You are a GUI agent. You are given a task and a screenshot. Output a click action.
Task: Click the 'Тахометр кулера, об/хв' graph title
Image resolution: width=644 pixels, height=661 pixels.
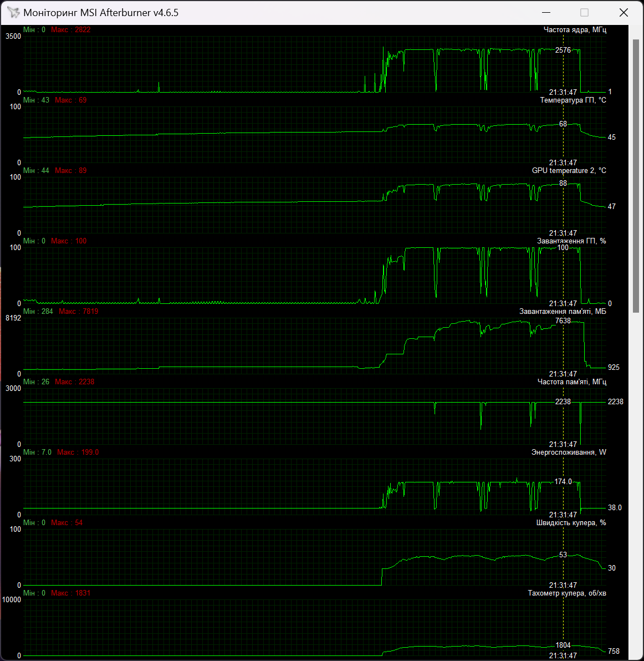[x=568, y=593]
